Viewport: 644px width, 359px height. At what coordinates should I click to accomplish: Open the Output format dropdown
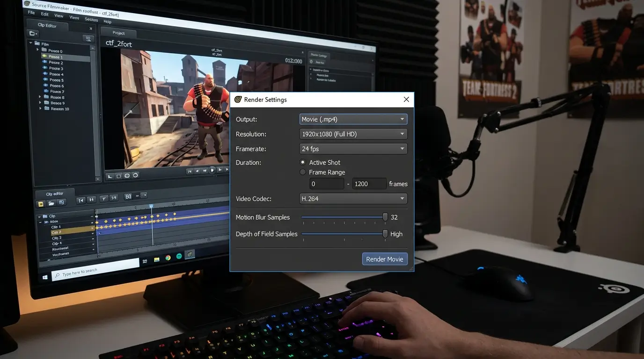pyautogui.click(x=353, y=119)
